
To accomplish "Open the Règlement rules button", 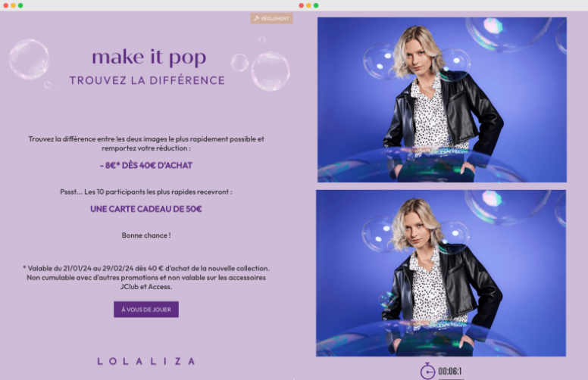I will point(271,18).
